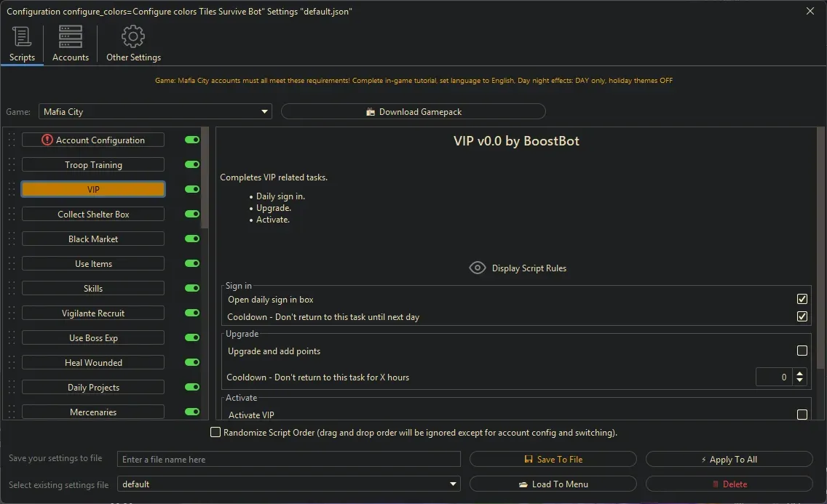
Task: Grab the drag handle beside Troop Training
Action: [11, 165]
